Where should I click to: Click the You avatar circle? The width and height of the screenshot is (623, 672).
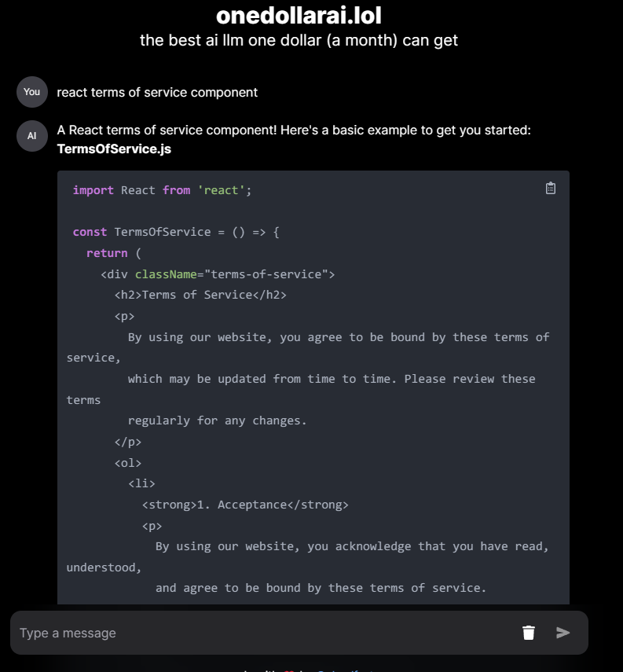[31, 92]
